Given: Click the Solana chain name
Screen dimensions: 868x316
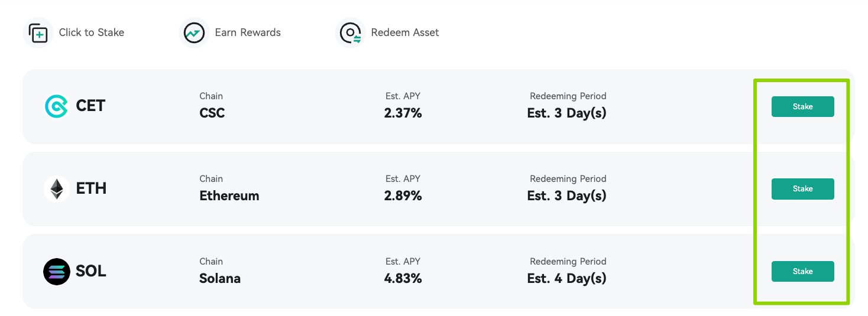Looking at the screenshot, I should tap(220, 279).
